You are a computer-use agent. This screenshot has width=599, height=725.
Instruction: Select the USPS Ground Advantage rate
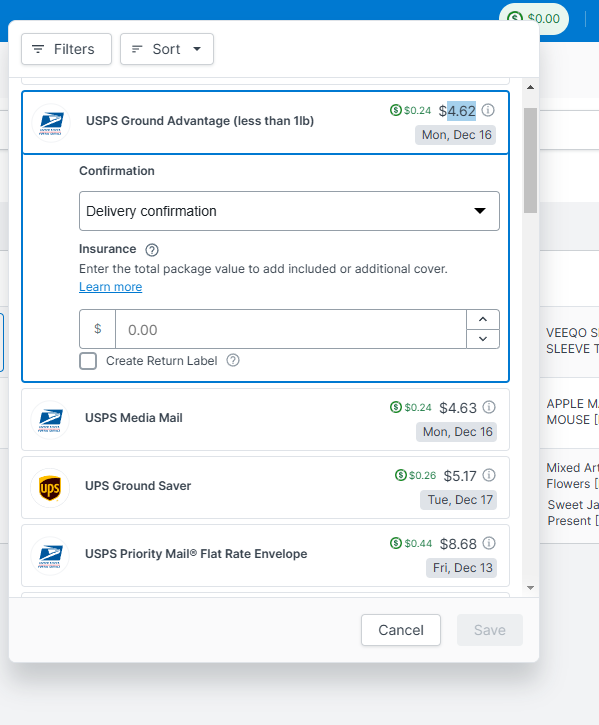click(266, 122)
